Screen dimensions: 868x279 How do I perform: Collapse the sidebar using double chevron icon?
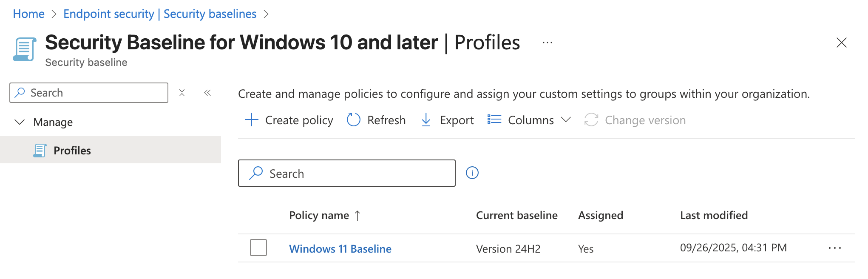[x=207, y=93]
